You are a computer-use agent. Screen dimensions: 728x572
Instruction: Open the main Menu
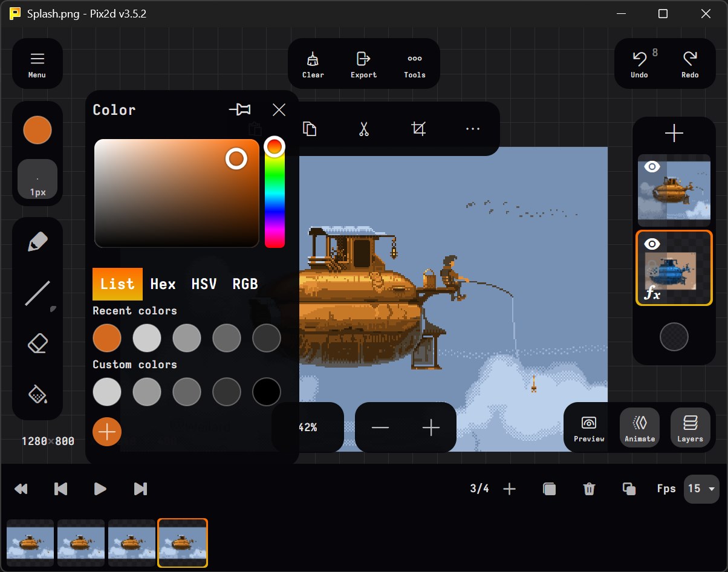[x=37, y=64]
